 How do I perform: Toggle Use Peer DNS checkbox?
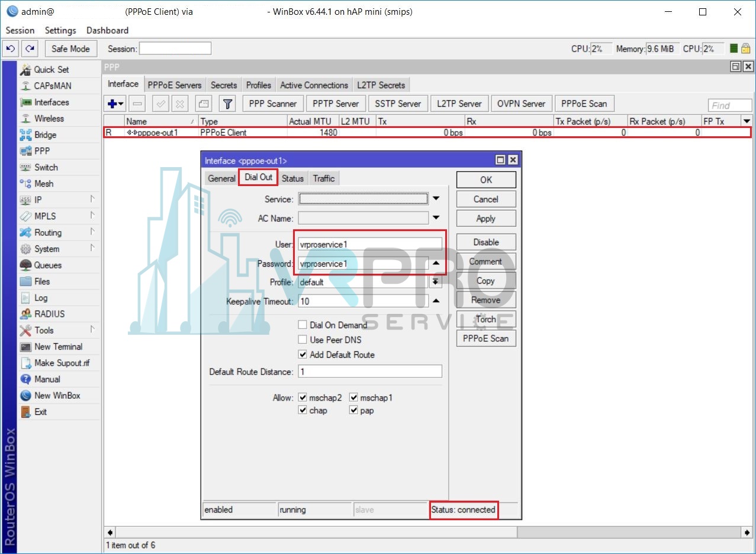click(303, 340)
